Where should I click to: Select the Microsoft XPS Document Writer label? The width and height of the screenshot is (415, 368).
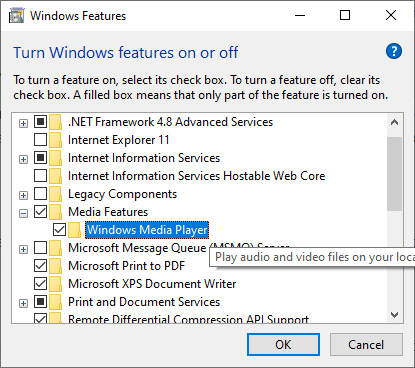coord(152,284)
